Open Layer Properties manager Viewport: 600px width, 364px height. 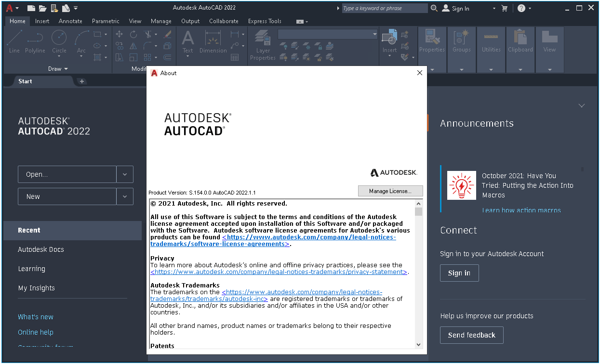tap(263, 45)
